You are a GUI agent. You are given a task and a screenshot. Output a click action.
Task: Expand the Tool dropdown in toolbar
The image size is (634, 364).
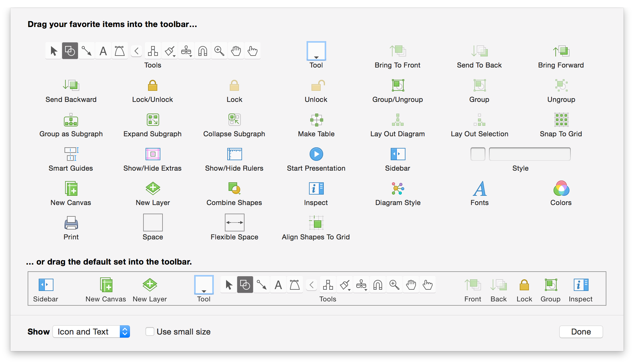[x=203, y=285]
